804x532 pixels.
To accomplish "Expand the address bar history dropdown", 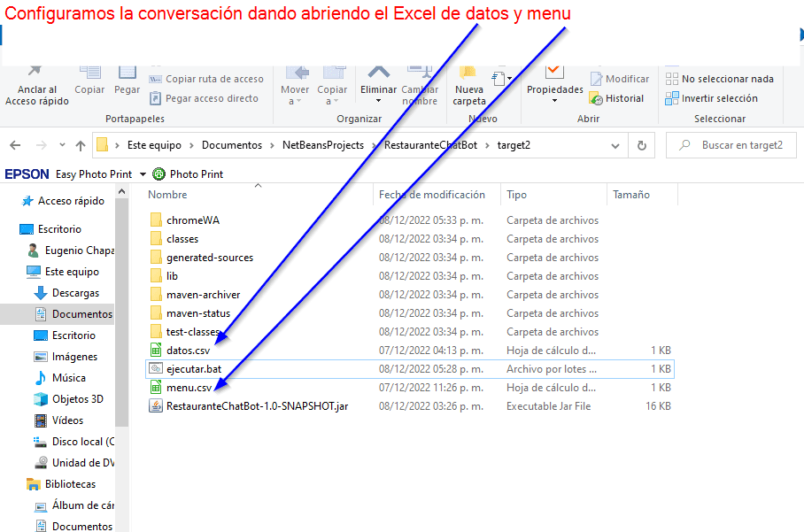I will pyautogui.click(x=615, y=145).
